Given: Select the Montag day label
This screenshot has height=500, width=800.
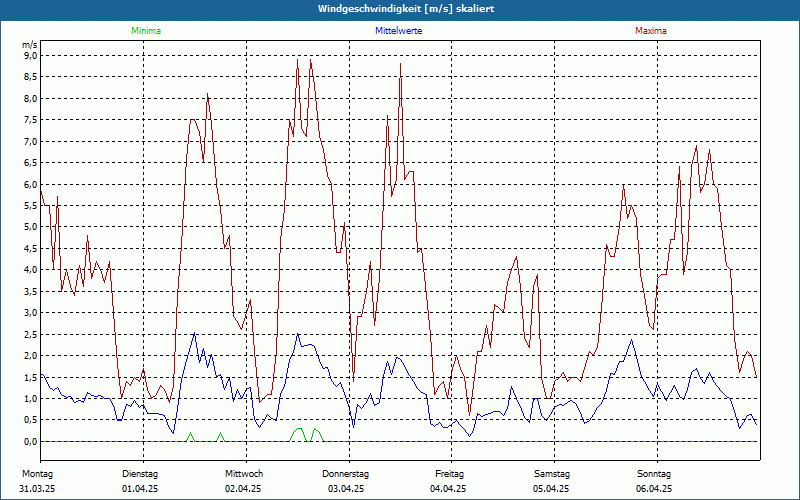Looking at the screenshot, I should coord(37,474).
